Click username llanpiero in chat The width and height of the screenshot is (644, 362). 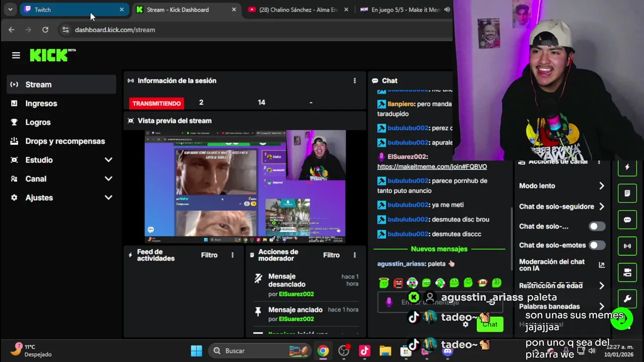(401, 104)
